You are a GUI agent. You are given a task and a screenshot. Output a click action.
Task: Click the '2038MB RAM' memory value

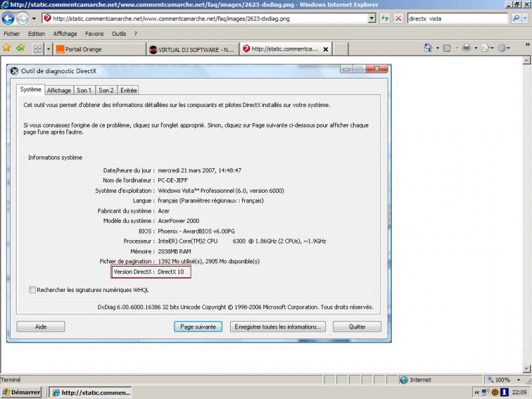point(174,251)
